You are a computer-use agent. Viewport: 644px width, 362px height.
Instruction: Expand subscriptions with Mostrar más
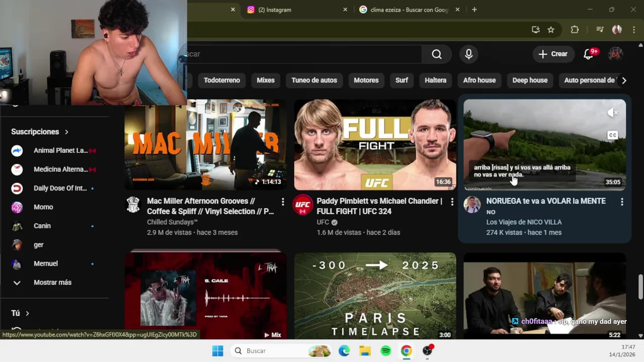[x=52, y=283]
